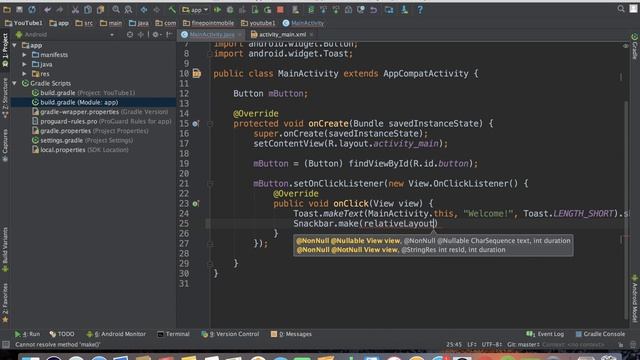Screen dimensions: 640x360
Task: Select the proguard-rules.pro file
Action: (x=101, y=122)
